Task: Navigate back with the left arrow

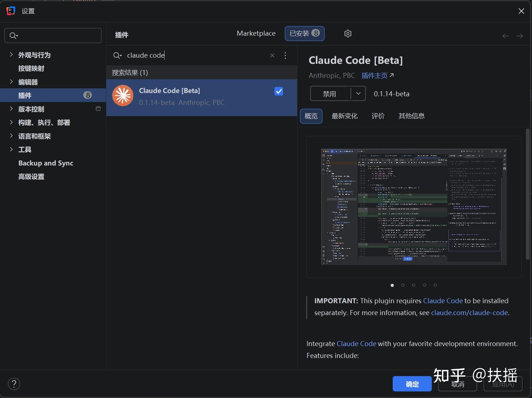Action: click(x=505, y=36)
